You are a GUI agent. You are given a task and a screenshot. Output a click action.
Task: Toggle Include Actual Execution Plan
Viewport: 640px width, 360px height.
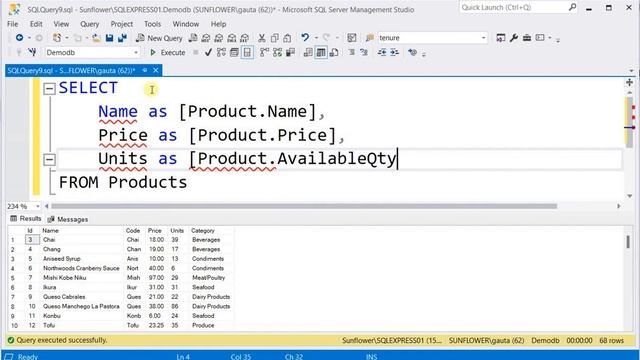[264, 52]
